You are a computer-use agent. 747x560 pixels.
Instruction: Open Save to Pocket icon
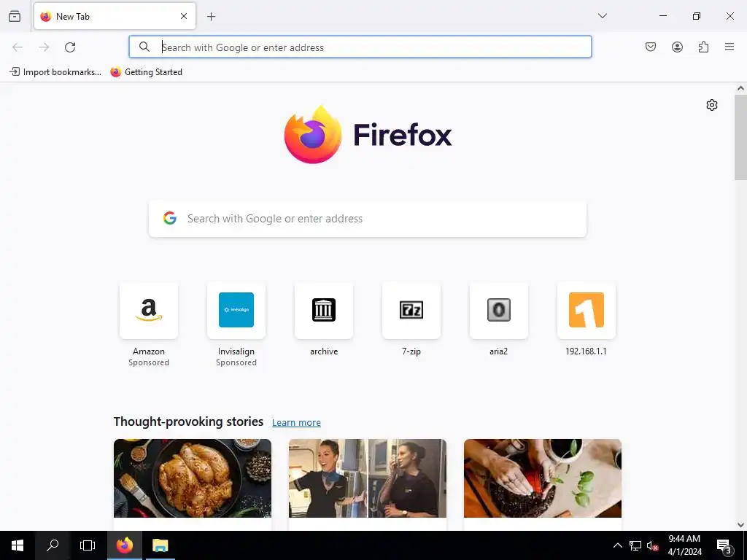(x=651, y=47)
